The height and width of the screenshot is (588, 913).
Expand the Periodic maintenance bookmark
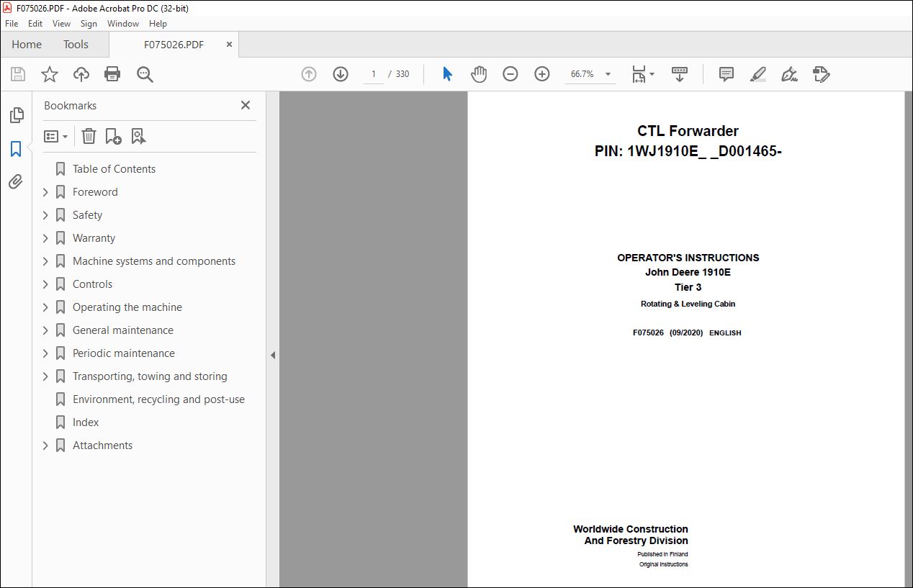tap(45, 353)
